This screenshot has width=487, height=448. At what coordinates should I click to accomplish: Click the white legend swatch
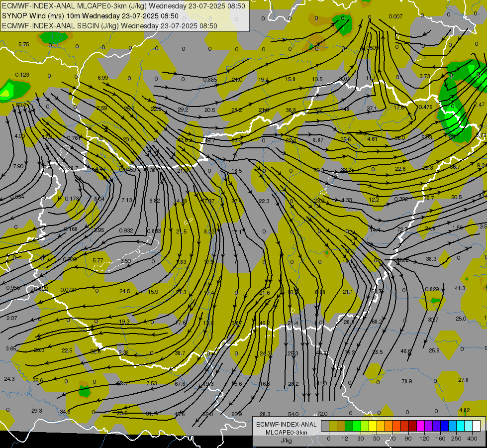point(477,426)
